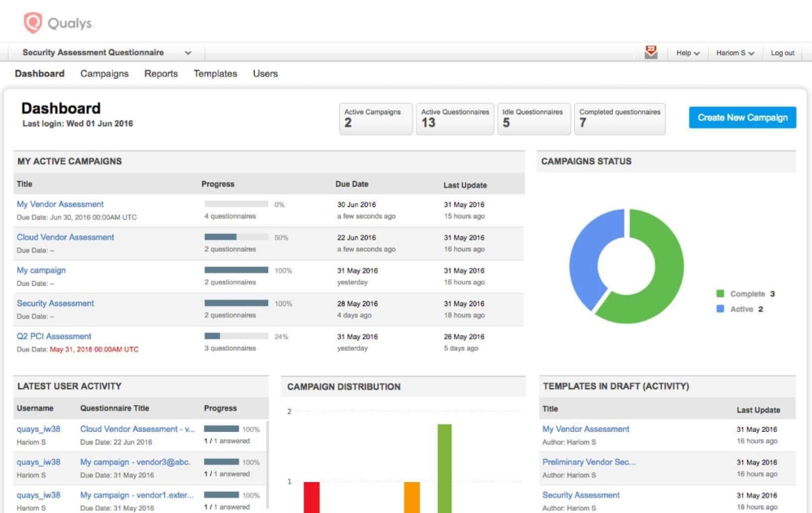The image size is (812, 513).
Task: Open Cloud Vendor Assessment campaign link
Action: point(65,237)
